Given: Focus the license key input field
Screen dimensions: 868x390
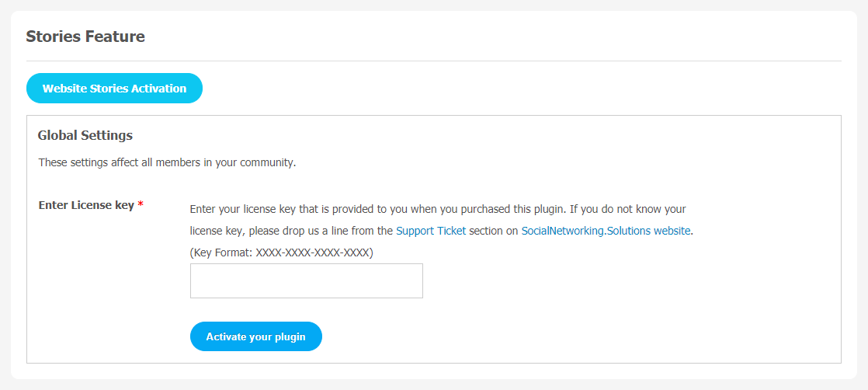Looking at the screenshot, I should click(x=306, y=280).
